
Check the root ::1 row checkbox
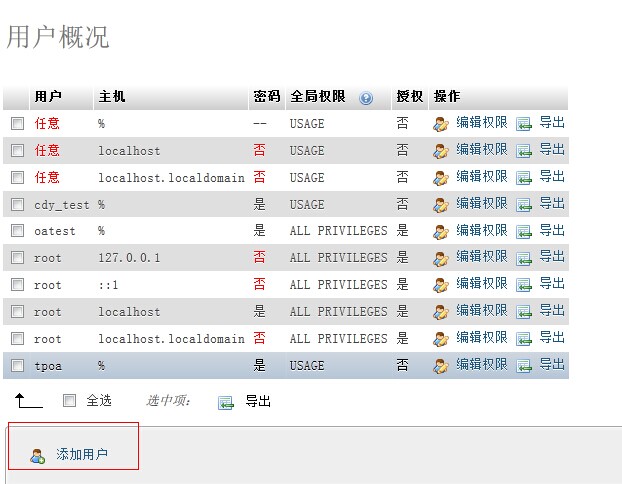17,284
